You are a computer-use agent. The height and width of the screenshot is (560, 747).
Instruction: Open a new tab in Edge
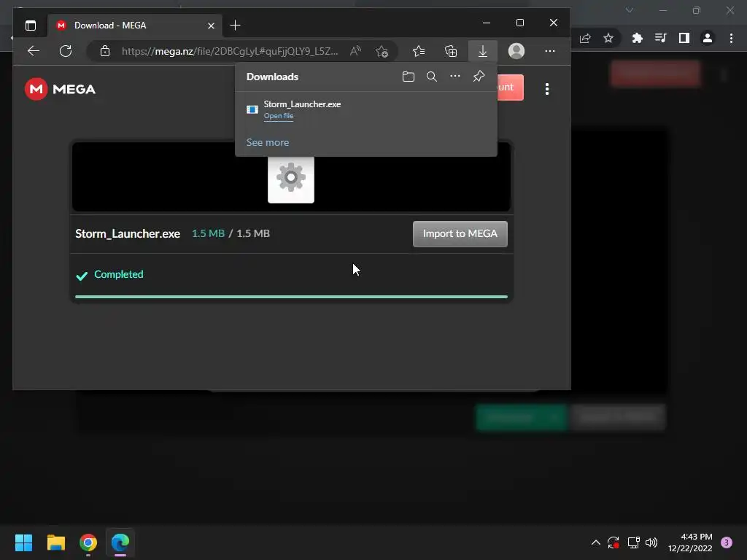click(x=236, y=26)
